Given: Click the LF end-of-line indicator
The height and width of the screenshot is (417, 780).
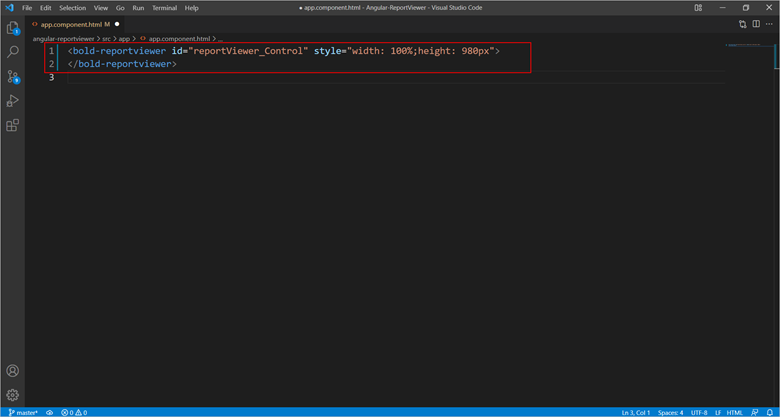Looking at the screenshot, I should pyautogui.click(x=718, y=413).
